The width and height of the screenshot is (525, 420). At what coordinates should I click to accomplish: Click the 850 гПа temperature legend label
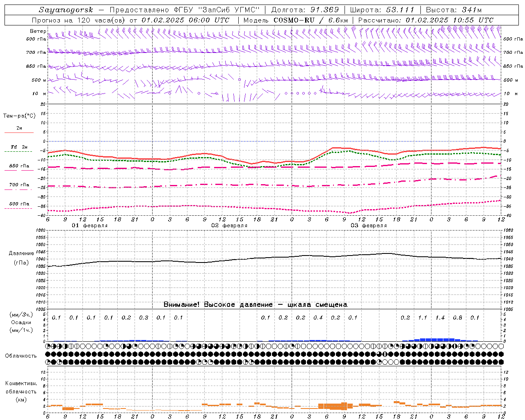19,166
